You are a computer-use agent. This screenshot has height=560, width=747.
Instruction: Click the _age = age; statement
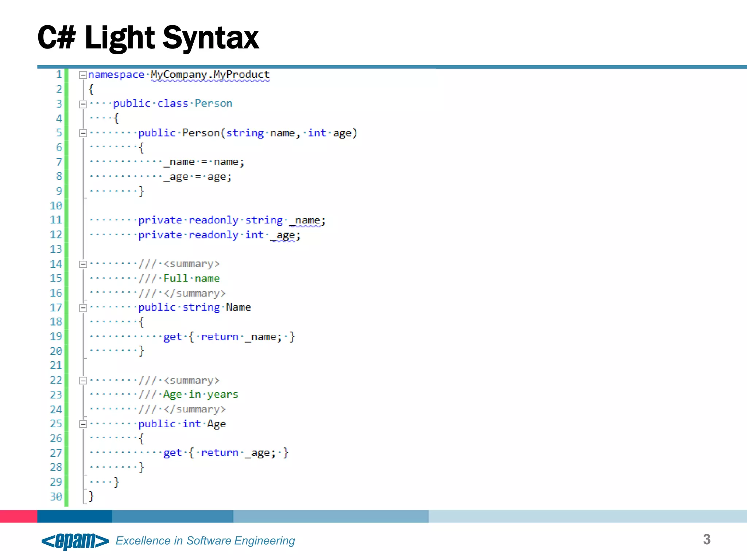pyautogui.click(x=197, y=177)
